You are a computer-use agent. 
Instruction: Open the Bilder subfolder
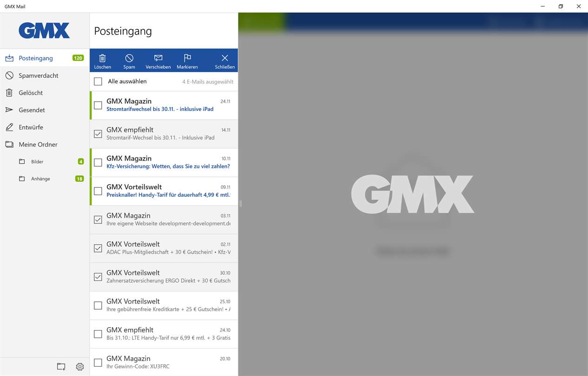(x=45, y=162)
